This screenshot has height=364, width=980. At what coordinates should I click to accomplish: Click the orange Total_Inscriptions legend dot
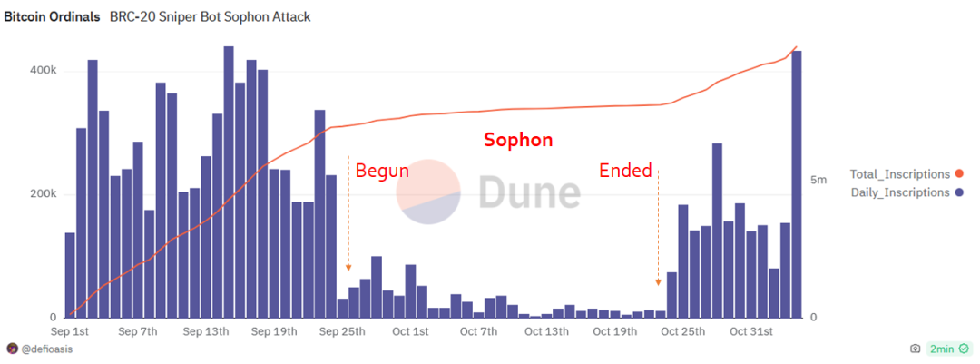click(x=959, y=173)
